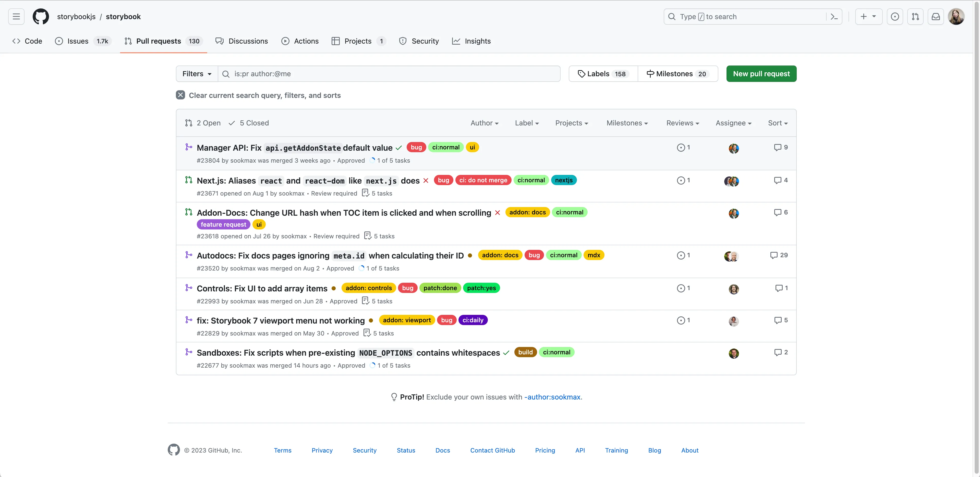Open comments on Autodocs meta.id pull request
The width and height of the screenshot is (980, 477).
[x=779, y=255]
